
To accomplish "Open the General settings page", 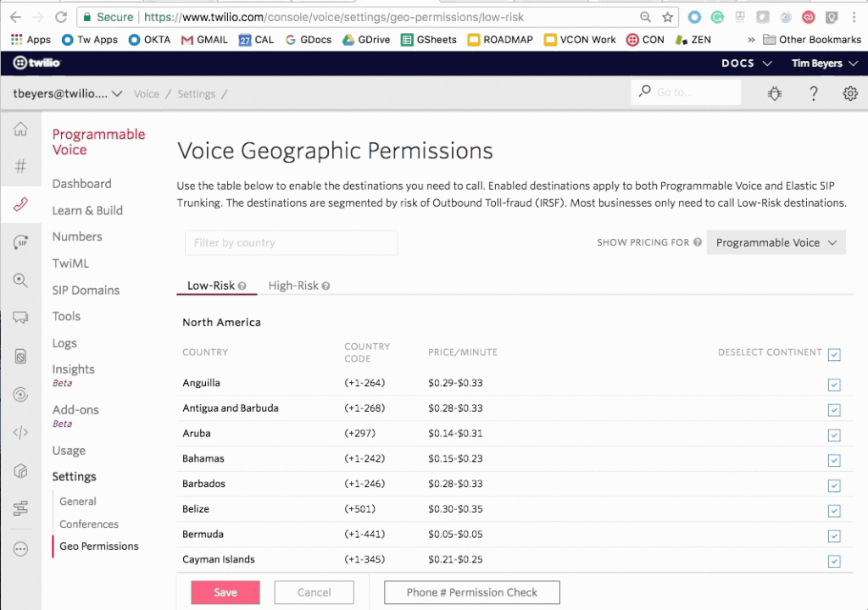I will pyautogui.click(x=77, y=501).
